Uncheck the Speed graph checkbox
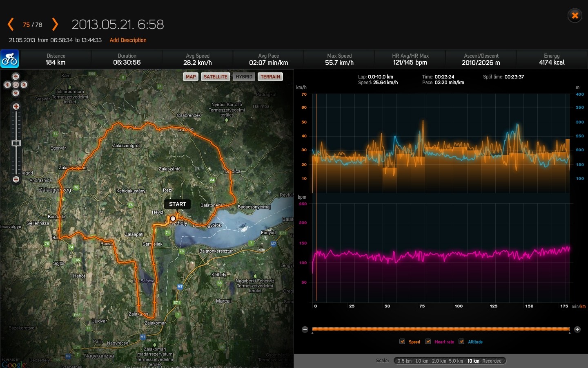 pyautogui.click(x=402, y=342)
